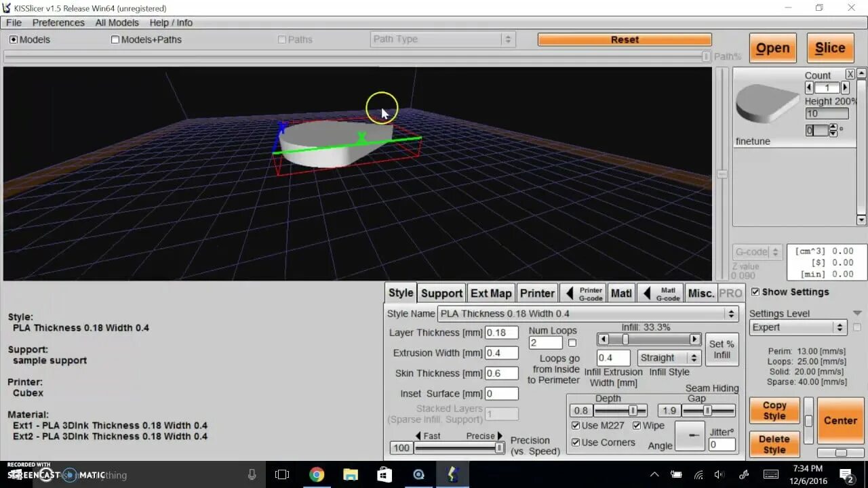Open the G-code dropdown
Viewport: 868px width, 488px height.
point(757,252)
